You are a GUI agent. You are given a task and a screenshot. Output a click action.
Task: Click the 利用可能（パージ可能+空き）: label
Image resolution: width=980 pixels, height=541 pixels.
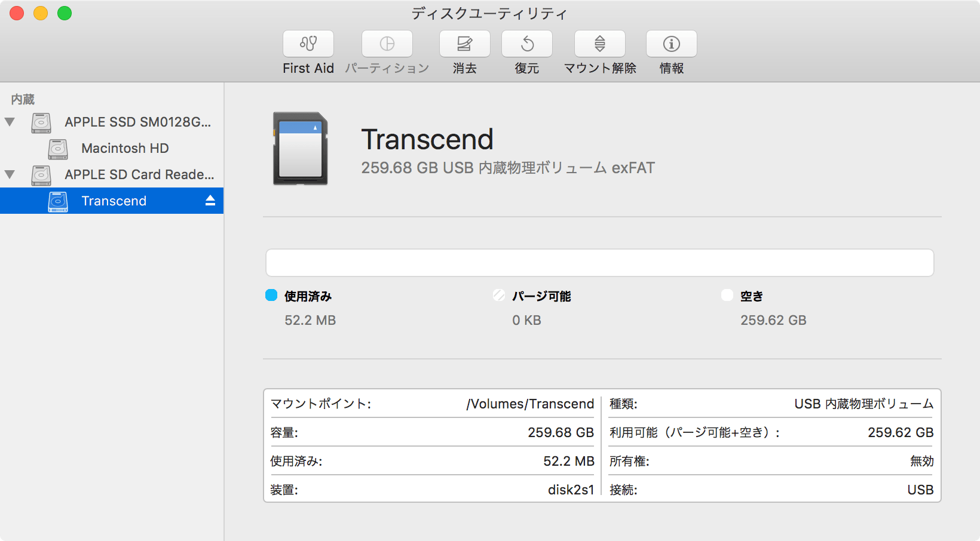694,432
